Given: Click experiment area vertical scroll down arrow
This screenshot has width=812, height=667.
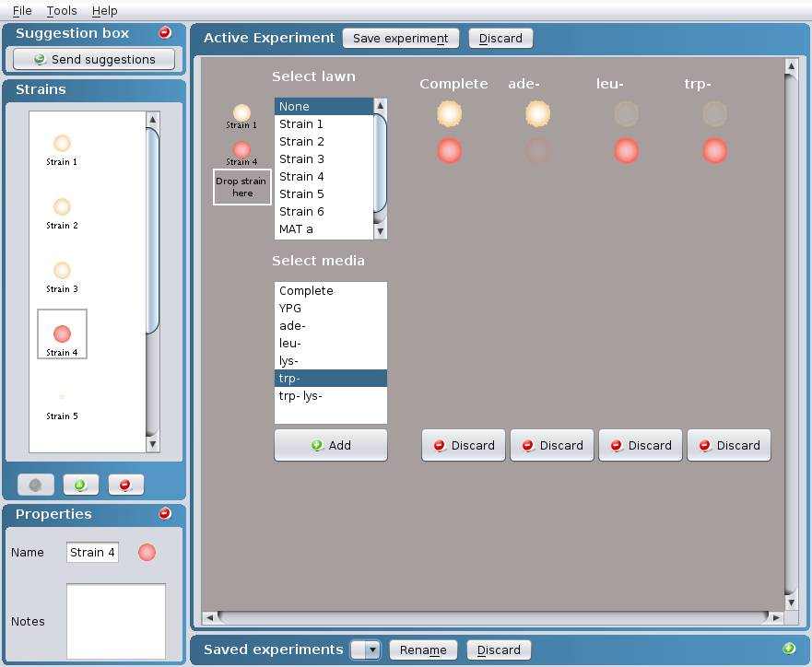Looking at the screenshot, I should click(791, 603).
